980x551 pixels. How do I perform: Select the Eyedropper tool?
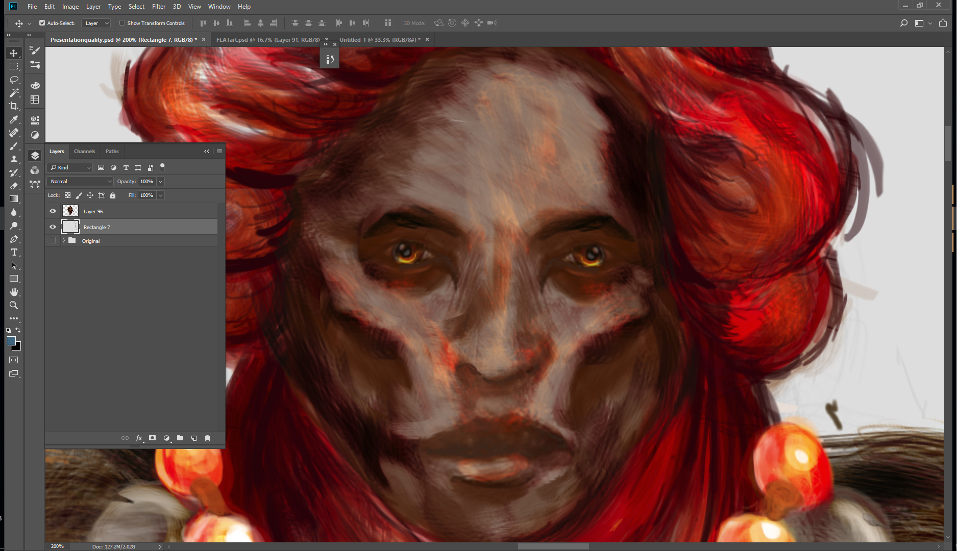click(14, 119)
